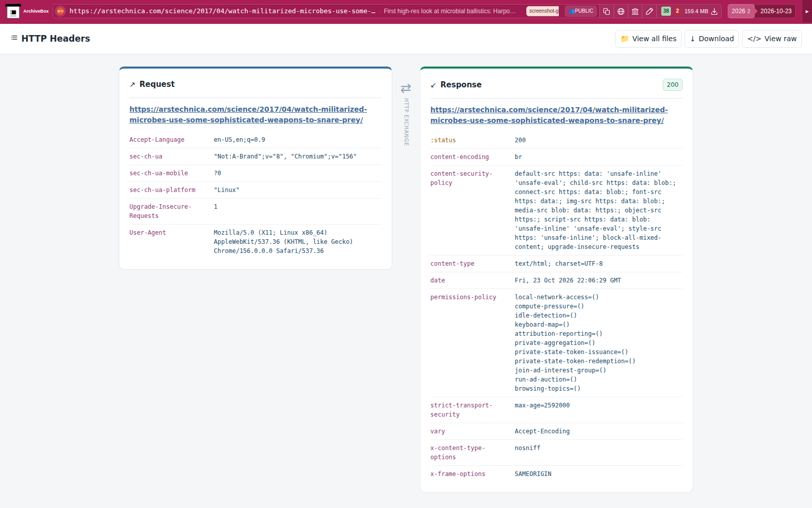Image resolution: width=812 pixels, height=508 pixels.
Task: Click the archive.org institution icon
Action: pyautogui.click(x=635, y=11)
